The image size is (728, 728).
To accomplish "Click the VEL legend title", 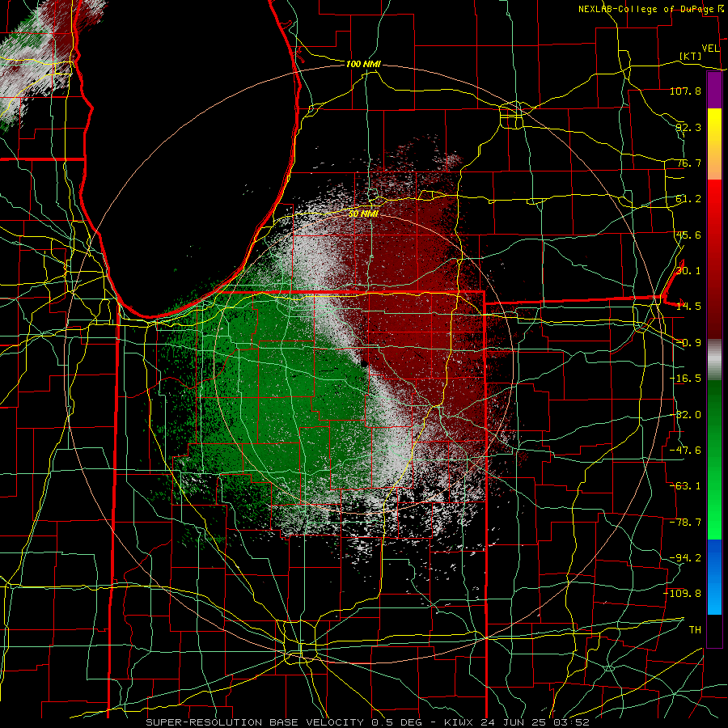I will coord(710,49).
